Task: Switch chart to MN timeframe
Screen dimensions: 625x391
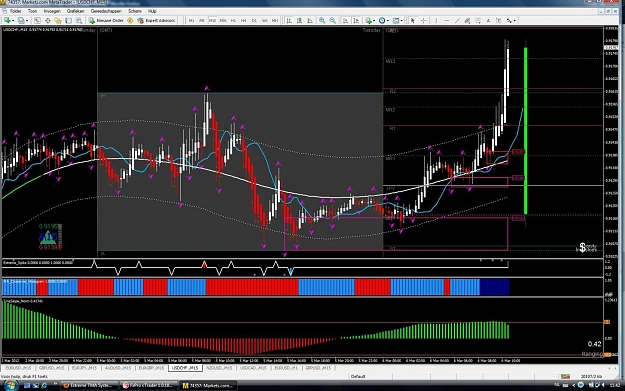Action: tap(275, 20)
